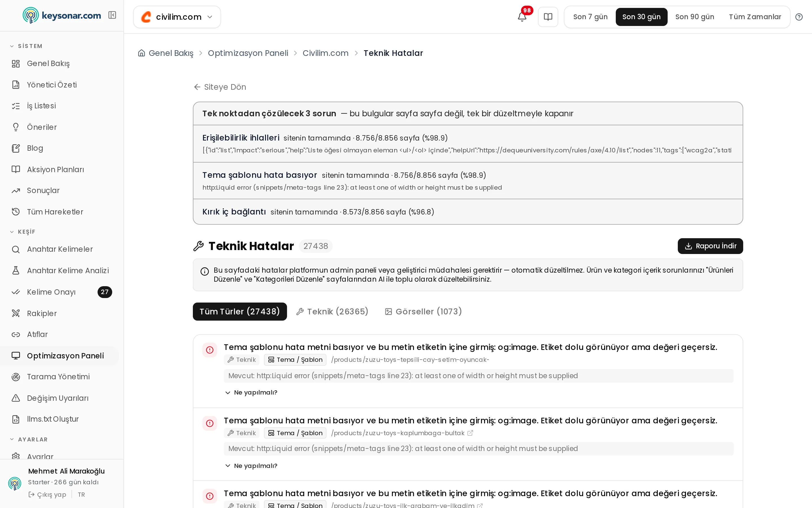Click the Anahtar Kelime Analizi flask icon
This screenshot has width=812, height=508.
tap(16, 270)
